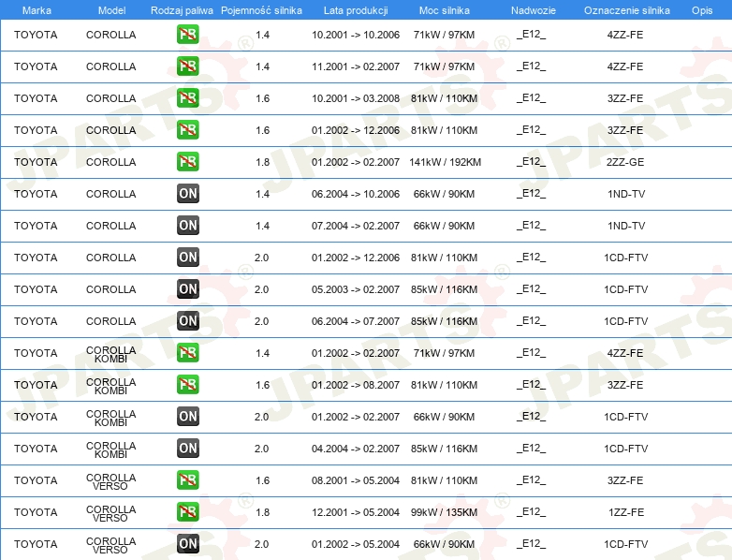This screenshot has height=560, width=732.
Task: Select the 141kW / 192KM power cell
Action: (x=445, y=162)
